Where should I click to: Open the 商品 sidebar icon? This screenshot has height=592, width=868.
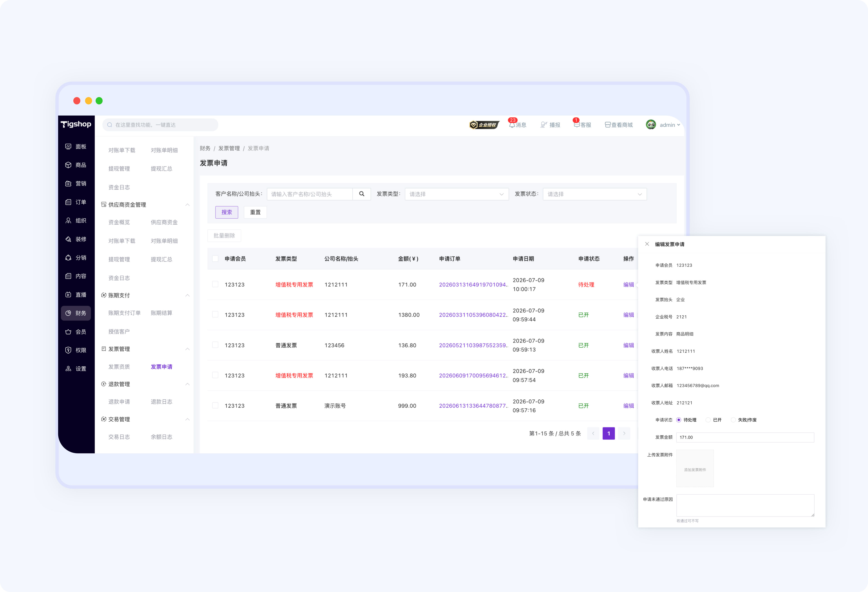coord(68,165)
